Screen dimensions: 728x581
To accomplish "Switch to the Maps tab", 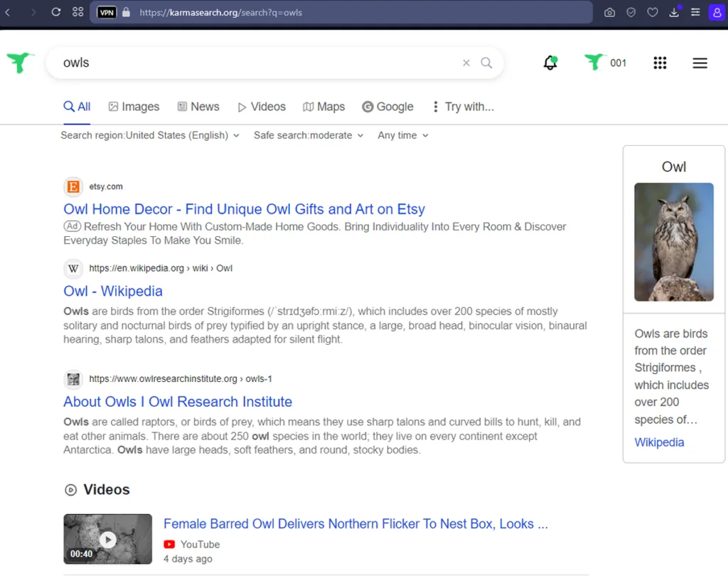I will pos(323,107).
